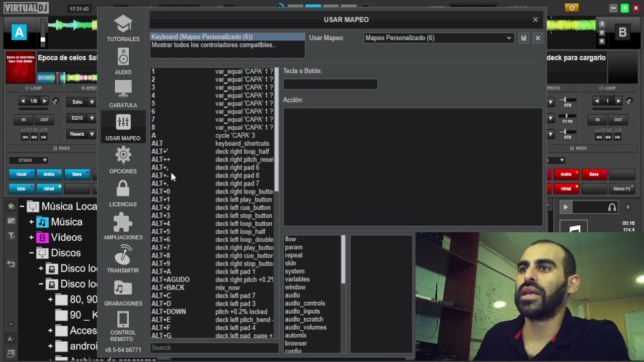Click the Search field under the mapping list
The width and height of the screenshot is (644, 362).
coord(214,348)
